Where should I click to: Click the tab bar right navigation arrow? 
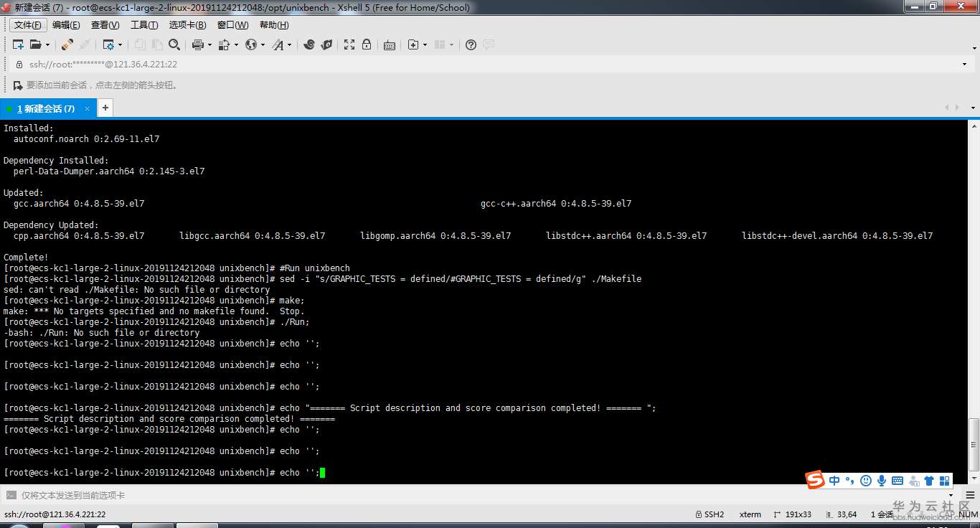957,108
